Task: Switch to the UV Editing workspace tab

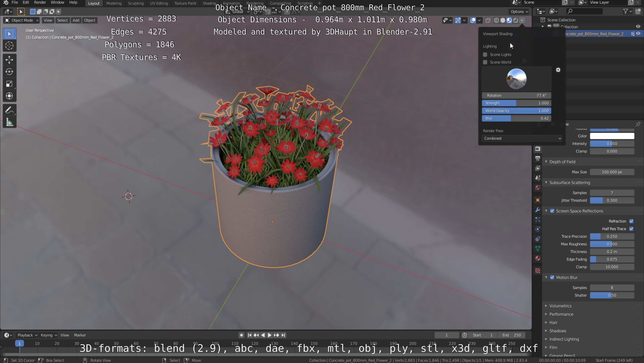Action: pyautogui.click(x=159, y=3)
